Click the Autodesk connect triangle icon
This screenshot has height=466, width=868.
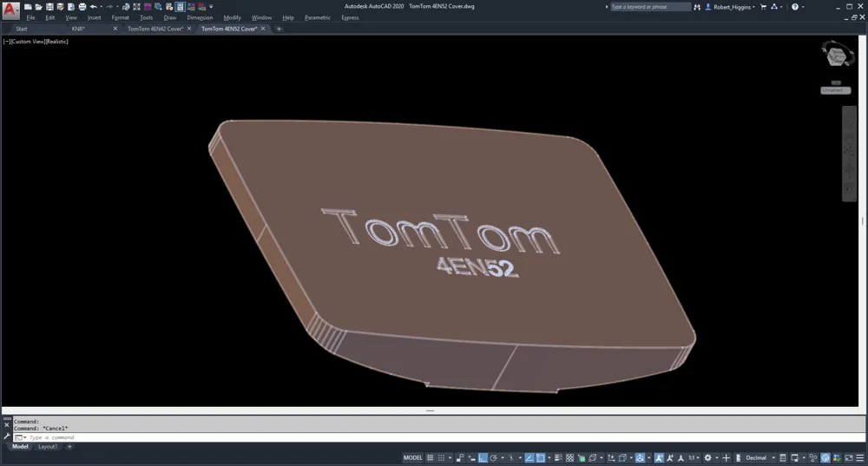[774, 7]
